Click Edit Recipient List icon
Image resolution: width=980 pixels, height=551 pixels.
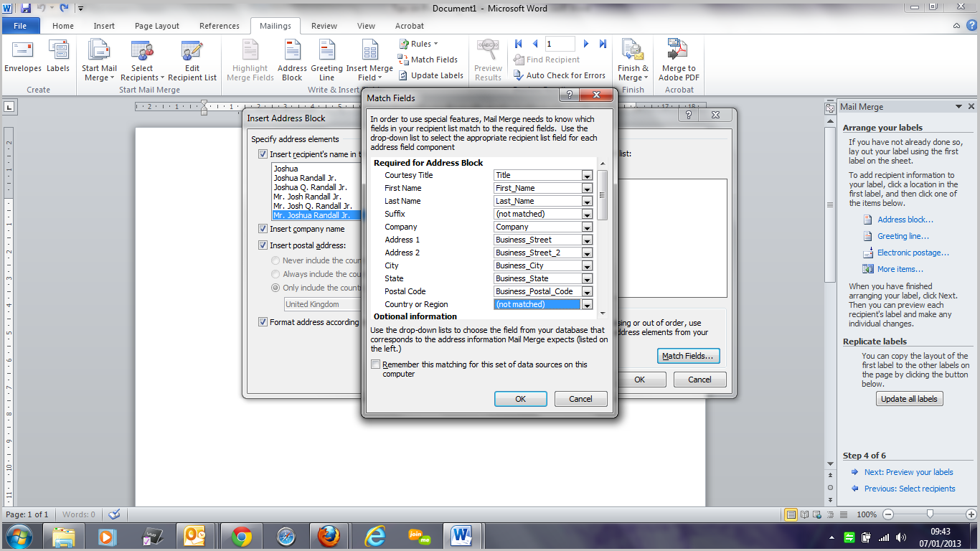(192, 60)
